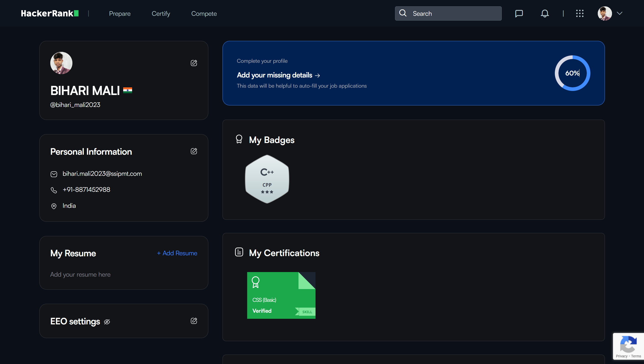Click into the Search field
This screenshot has height=364, width=644.
448,13
